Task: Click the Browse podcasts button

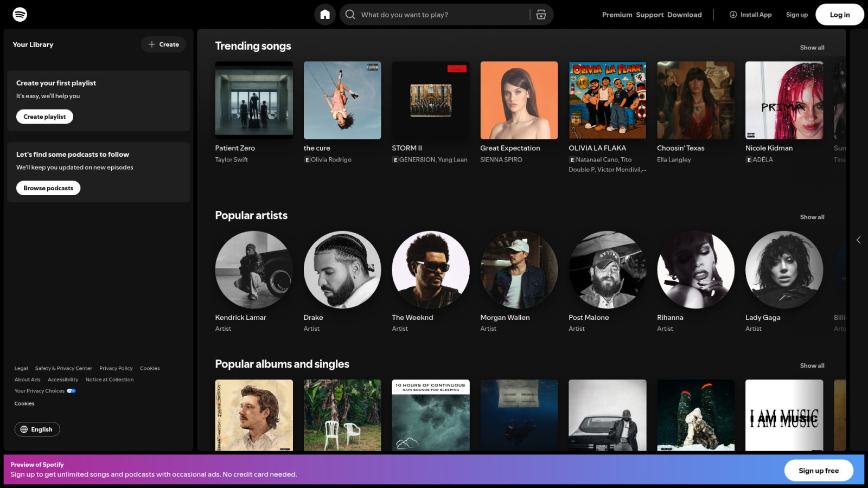Action: pyautogui.click(x=48, y=188)
